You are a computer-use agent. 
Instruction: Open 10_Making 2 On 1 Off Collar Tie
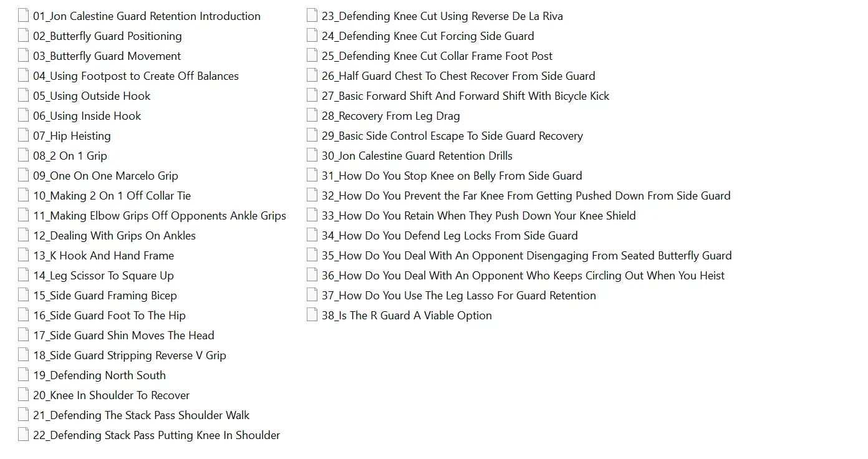[112, 196]
